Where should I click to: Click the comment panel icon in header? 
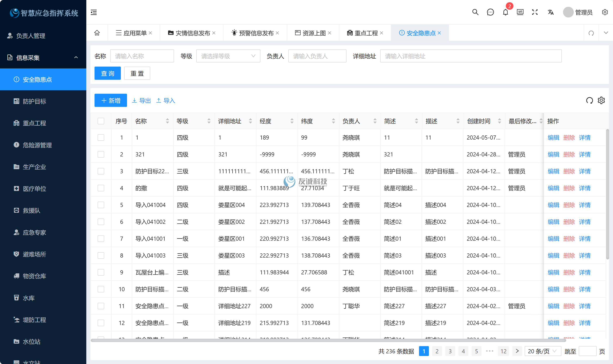[520, 12]
